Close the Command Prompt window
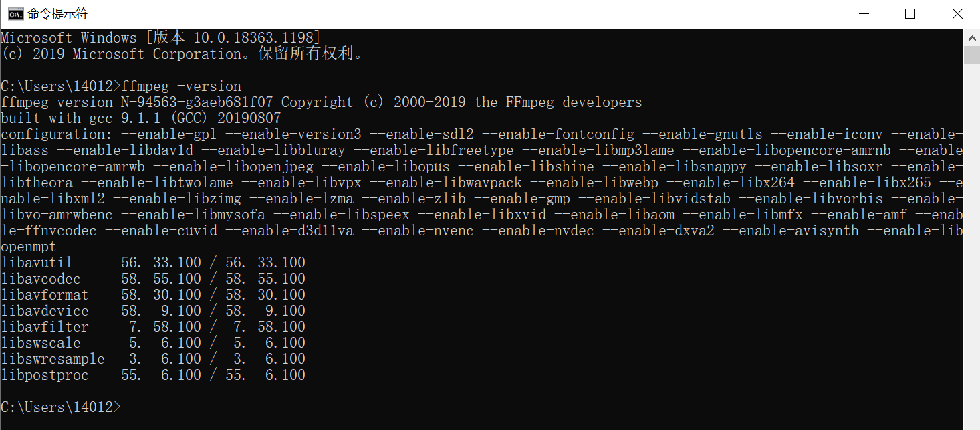The width and height of the screenshot is (980, 430). [x=956, y=14]
